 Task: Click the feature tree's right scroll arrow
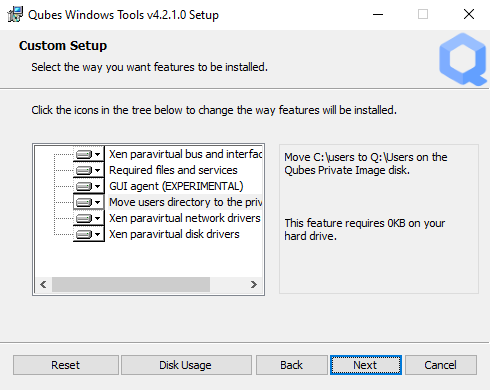tap(254, 284)
